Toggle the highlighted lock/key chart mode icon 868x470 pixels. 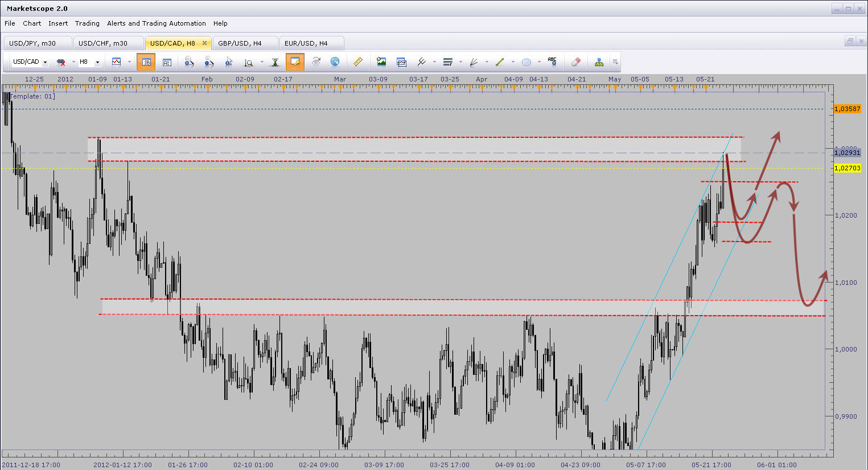[295, 62]
